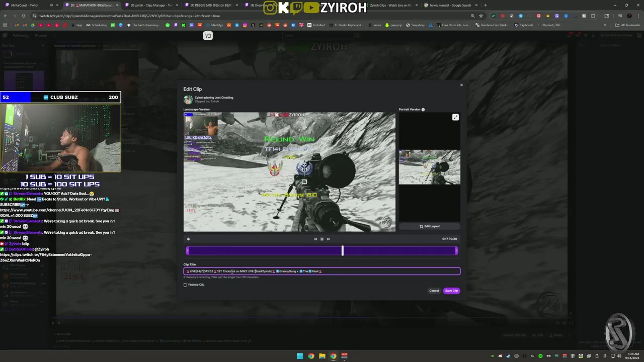Open the first Chrome taskbar icon
The width and height of the screenshot is (644, 362).
[311, 356]
